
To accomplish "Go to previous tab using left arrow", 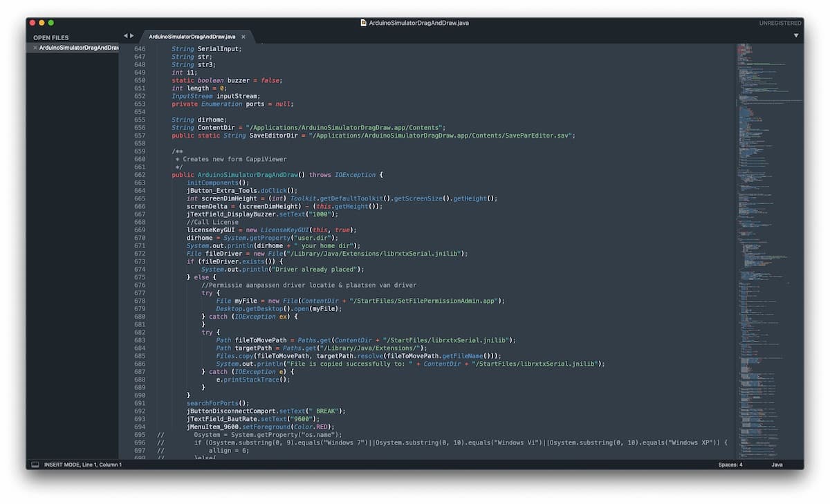I will coord(126,35).
